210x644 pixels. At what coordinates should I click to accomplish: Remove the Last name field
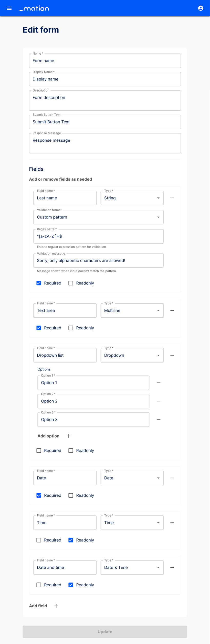pos(172,198)
